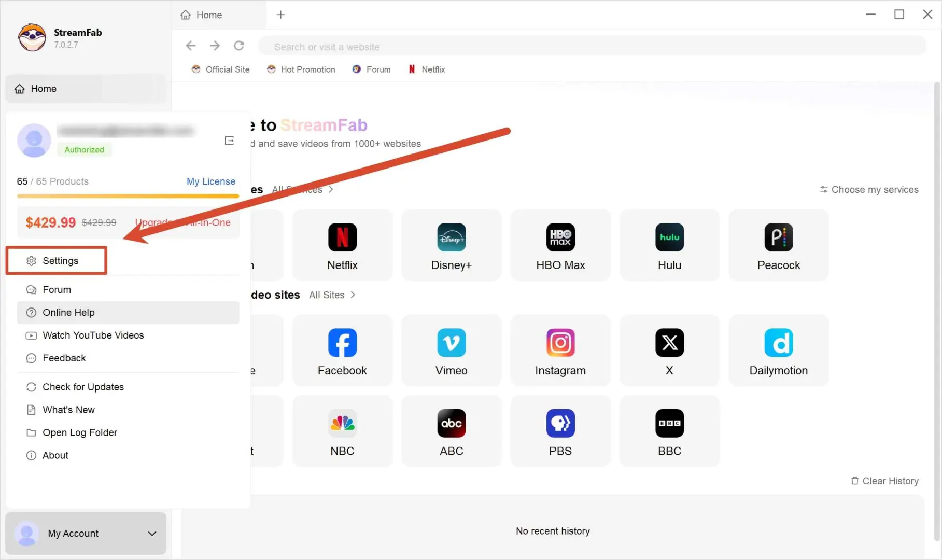Click the StreamFab sloth logo

click(32, 37)
